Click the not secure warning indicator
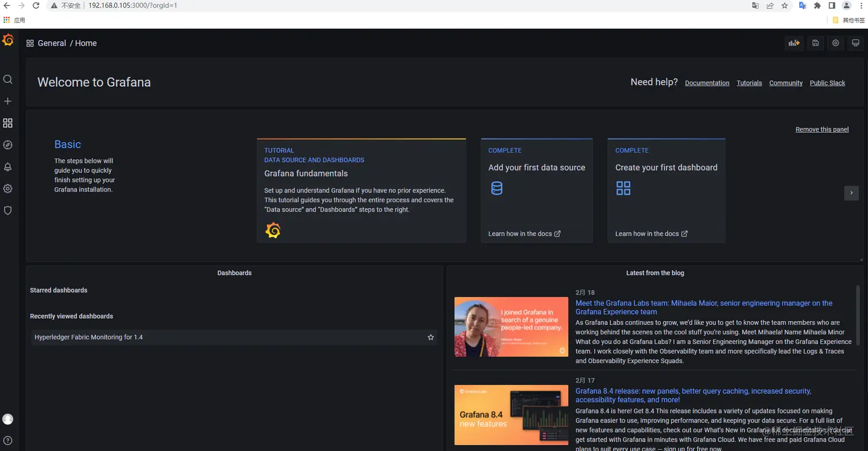Image resolution: width=868 pixels, height=451 pixels. point(67,5)
